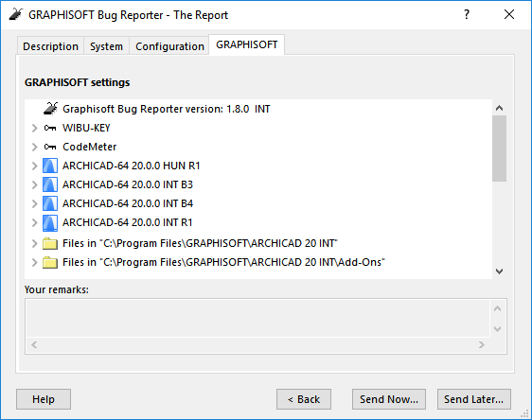Viewport: 532px width, 420px height.
Task: Click the ARCHICAD 20 INT folder icon
Action: coord(50,243)
